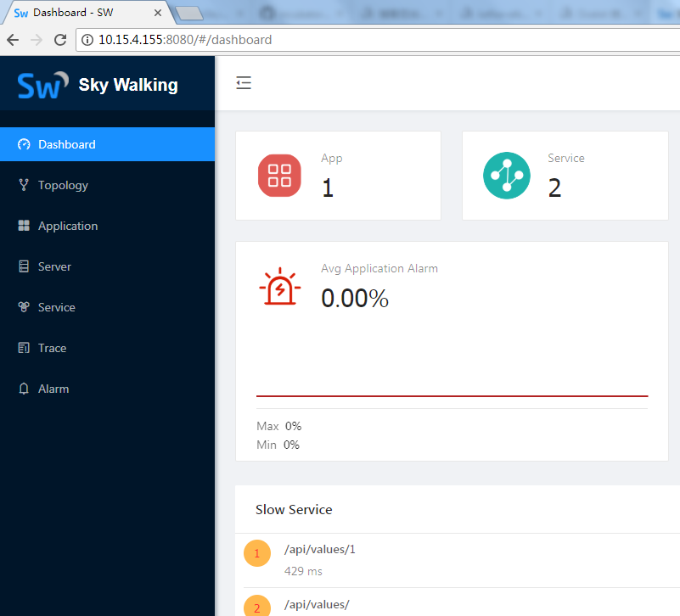This screenshot has height=616, width=680.
Task: Click the Trace icon in sidebar
Action: [24, 348]
